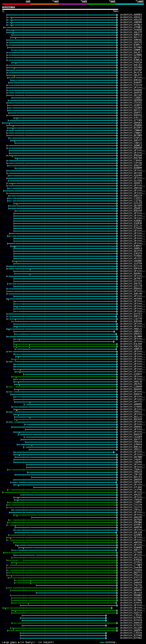Select the UniRef100_B4LRC7 label
Screen dimensions: 146x644
click(131, 52)
